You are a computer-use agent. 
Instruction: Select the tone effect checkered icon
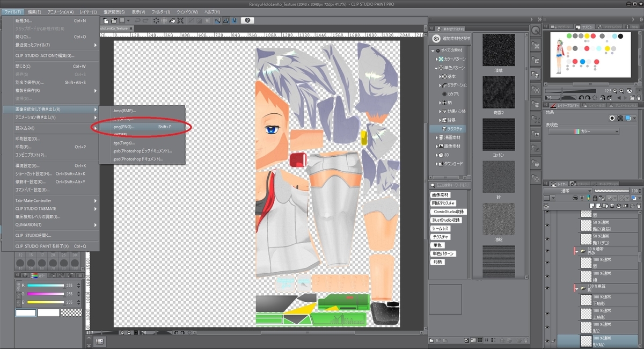(x=620, y=118)
